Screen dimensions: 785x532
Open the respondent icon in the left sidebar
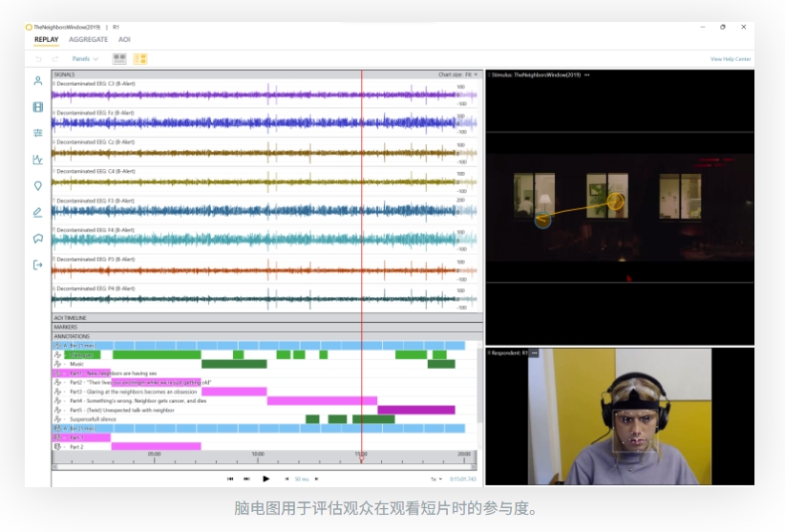(38, 80)
